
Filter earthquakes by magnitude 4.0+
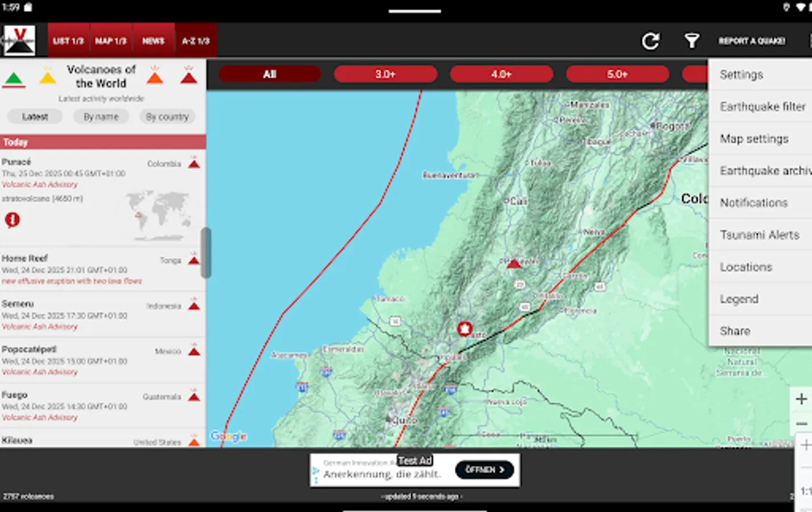point(502,73)
